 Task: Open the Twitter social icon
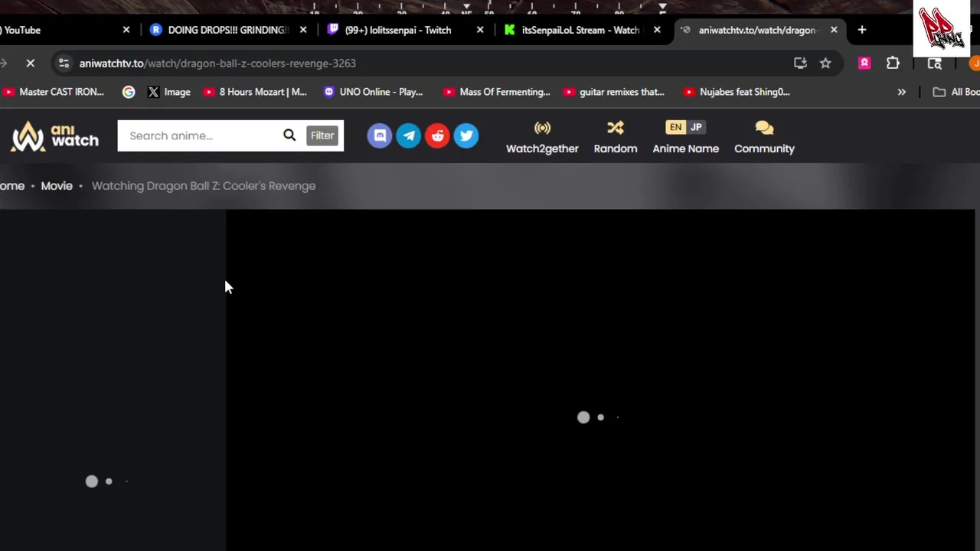pos(466,135)
